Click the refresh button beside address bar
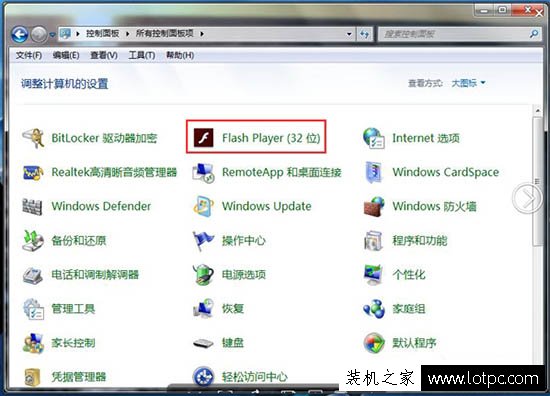Screen dimensions: 550x396 [x=365, y=34]
